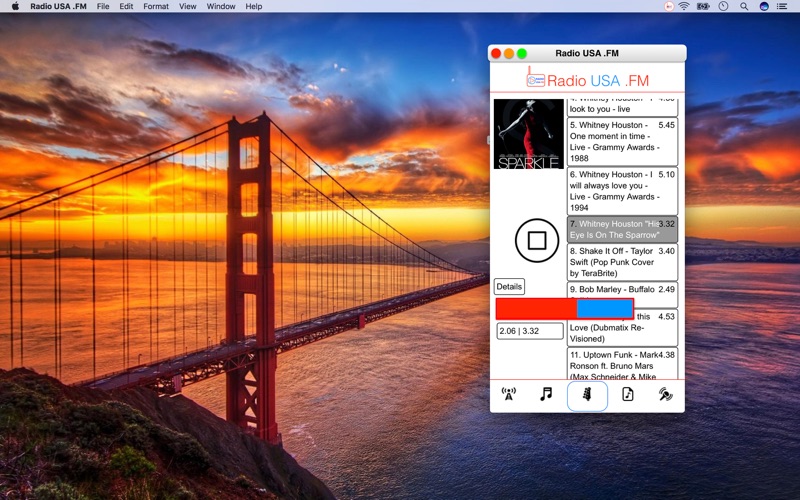Open the microphone tab
The image size is (800, 500).
(665, 394)
